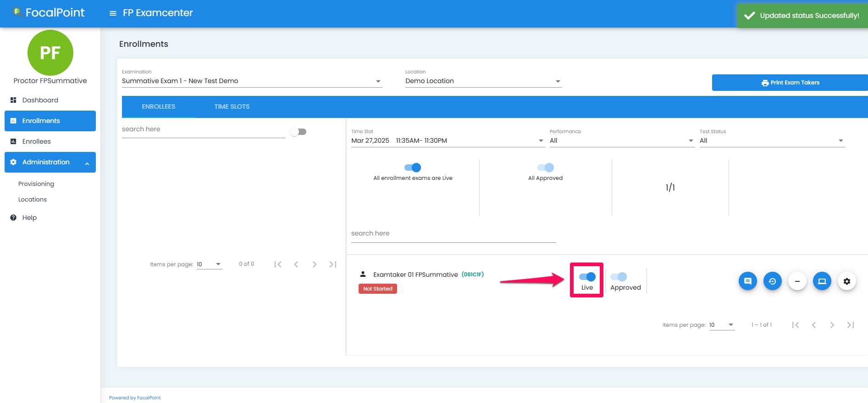Open the Examination dropdown
The width and height of the screenshot is (868, 403).
click(252, 81)
